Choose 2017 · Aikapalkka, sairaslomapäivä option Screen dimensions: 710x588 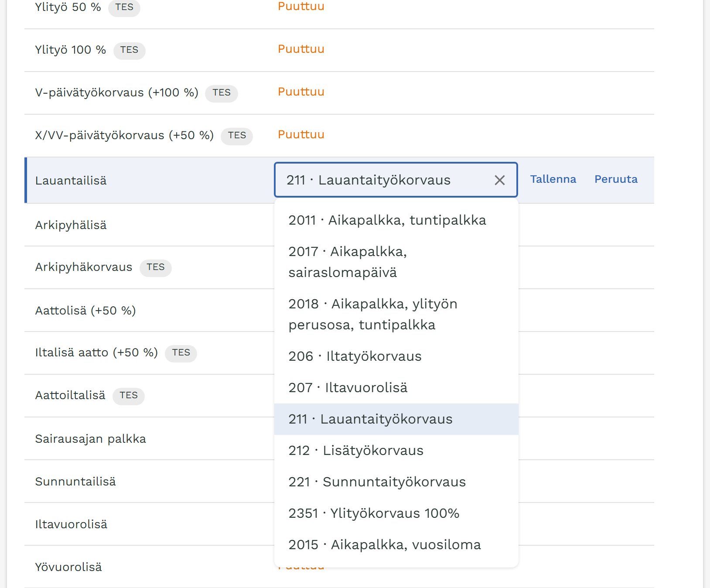(x=396, y=262)
